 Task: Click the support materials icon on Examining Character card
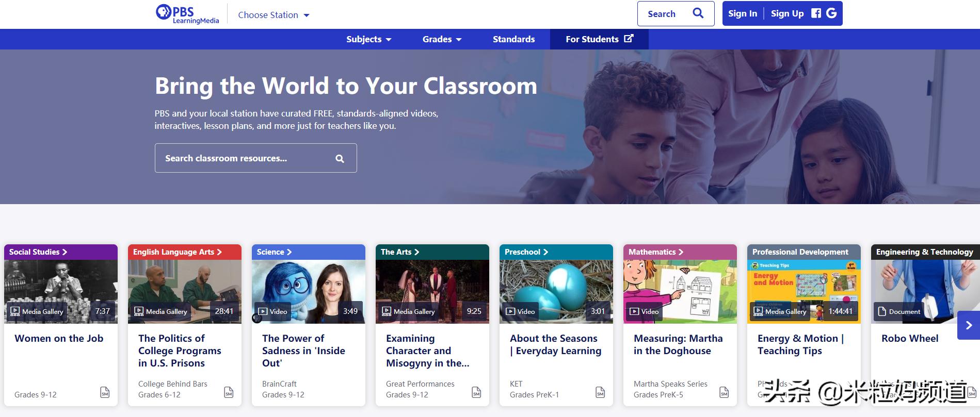point(476,392)
